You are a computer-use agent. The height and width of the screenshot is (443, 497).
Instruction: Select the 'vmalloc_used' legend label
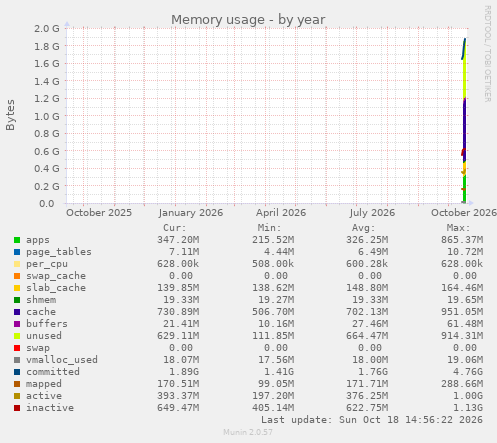pyautogui.click(x=62, y=360)
